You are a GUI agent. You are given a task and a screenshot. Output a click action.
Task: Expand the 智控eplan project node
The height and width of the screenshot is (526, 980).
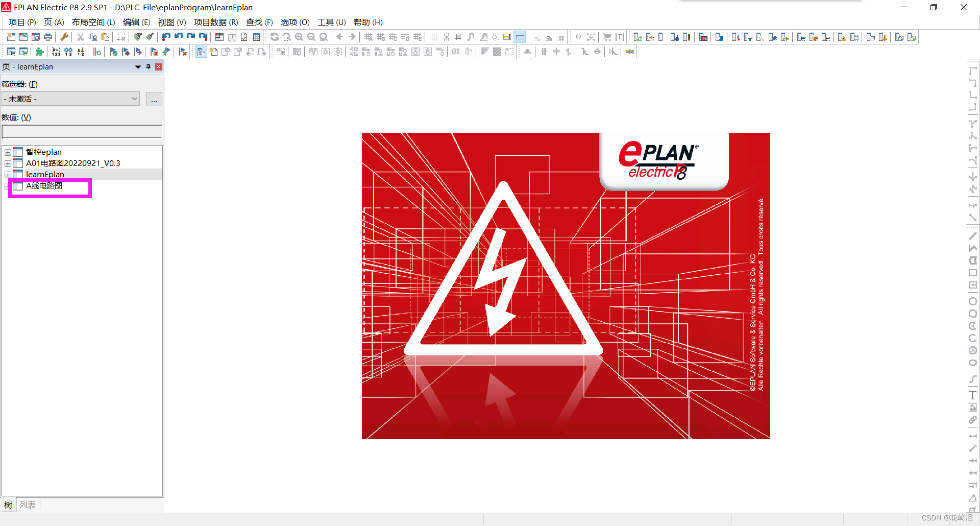(8, 152)
